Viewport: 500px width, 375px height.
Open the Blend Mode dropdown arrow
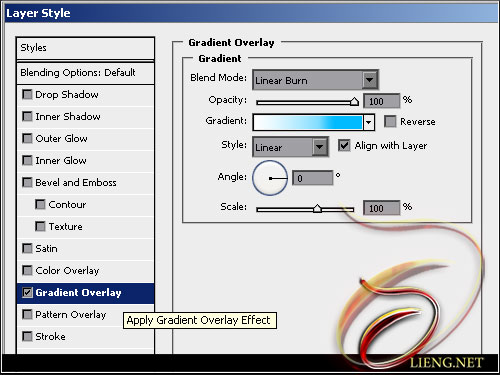[369, 80]
